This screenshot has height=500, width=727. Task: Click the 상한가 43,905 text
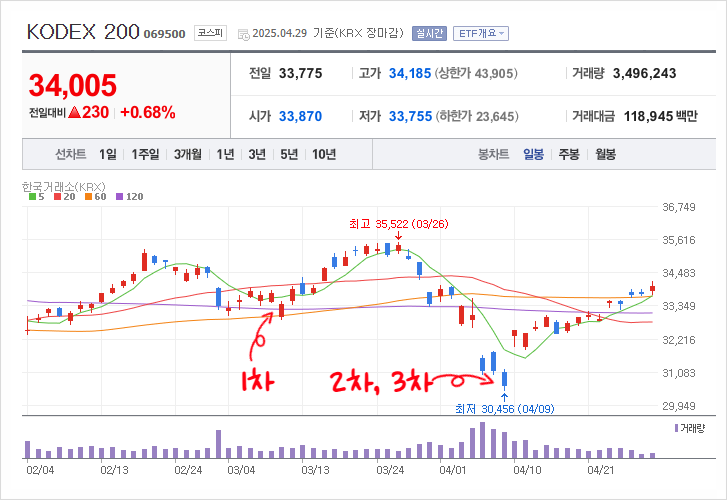[476, 73]
